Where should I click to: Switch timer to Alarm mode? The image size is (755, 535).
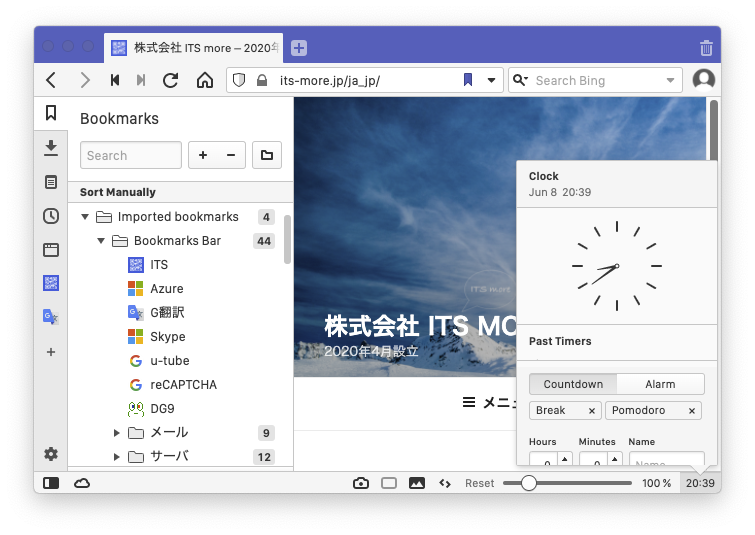[660, 384]
